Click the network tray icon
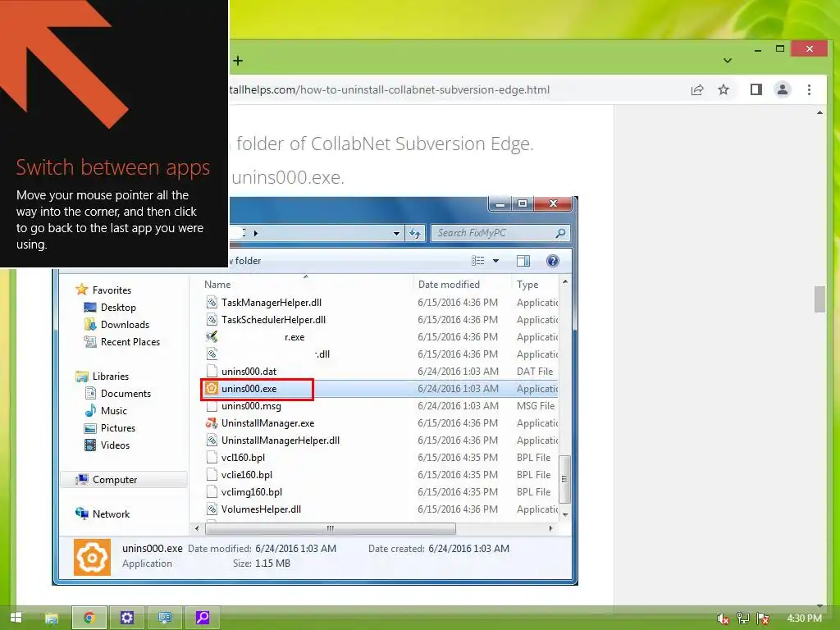This screenshot has height=630, width=840. (742, 619)
